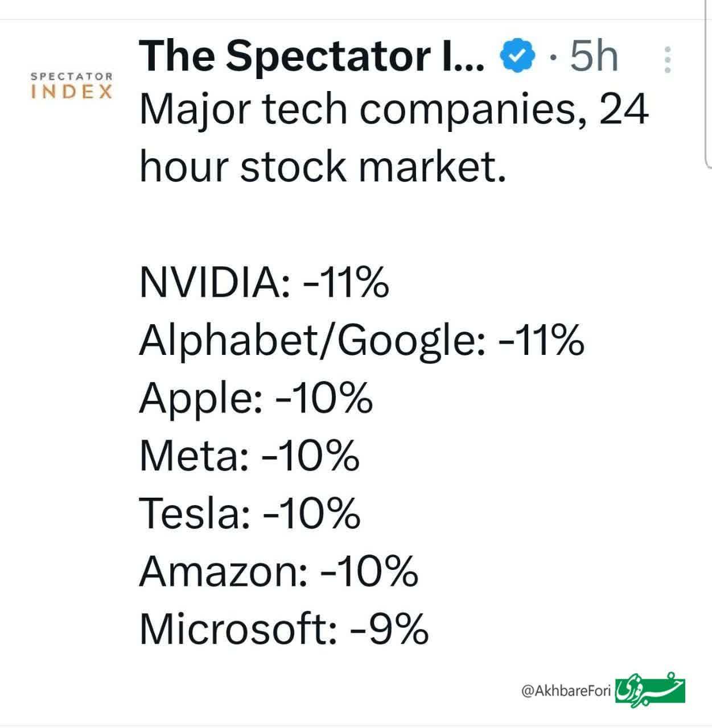This screenshot has height=728, width=712.
Task: Select the Alphabet/Google: -11% line
Action: (361, 340)
